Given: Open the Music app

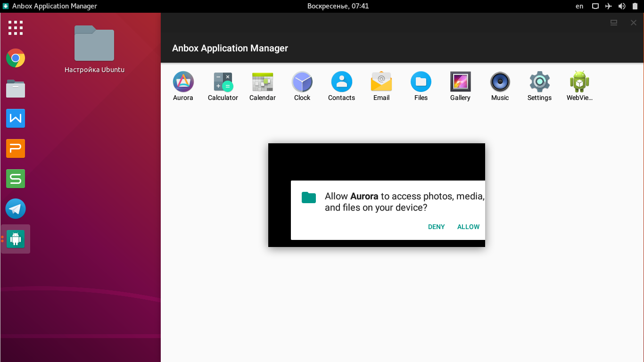Looking at the screenshot, I should point(500,82).
